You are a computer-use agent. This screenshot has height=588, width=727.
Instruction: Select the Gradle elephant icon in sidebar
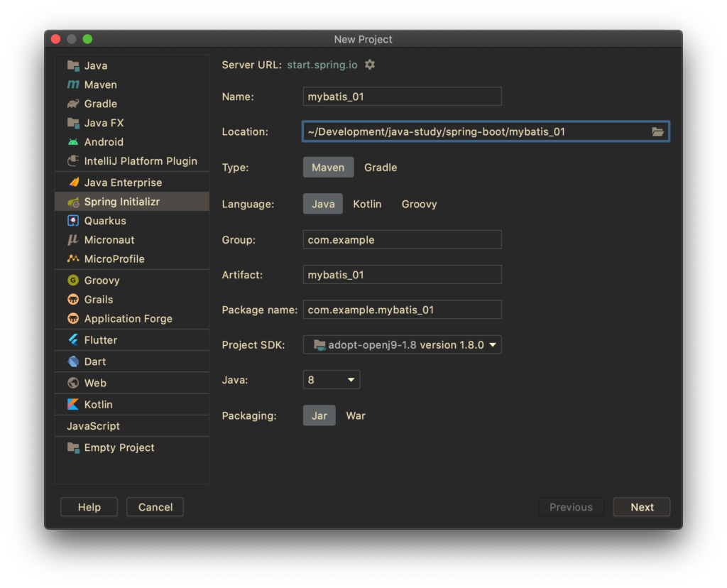click(73, 104)
